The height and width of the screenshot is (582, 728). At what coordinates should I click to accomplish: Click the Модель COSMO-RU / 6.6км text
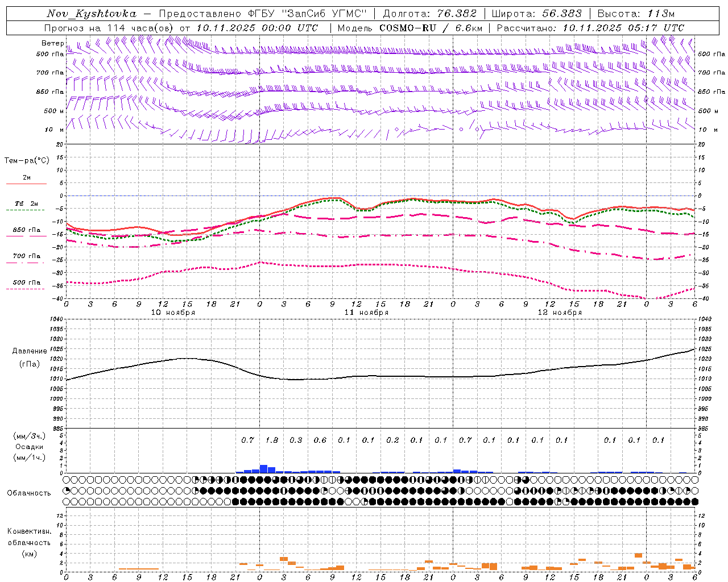pos(409,28)
